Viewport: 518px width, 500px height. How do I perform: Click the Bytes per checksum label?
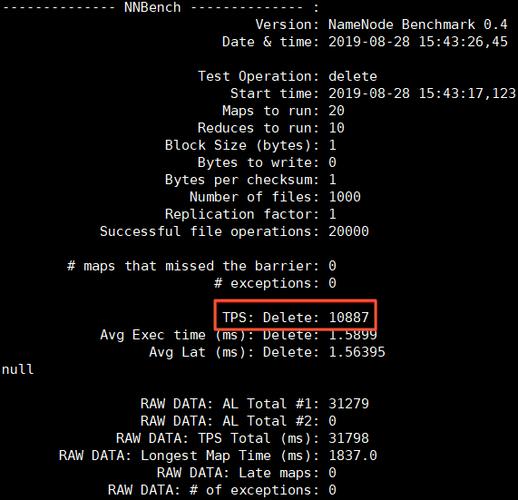tap(242, 180)
